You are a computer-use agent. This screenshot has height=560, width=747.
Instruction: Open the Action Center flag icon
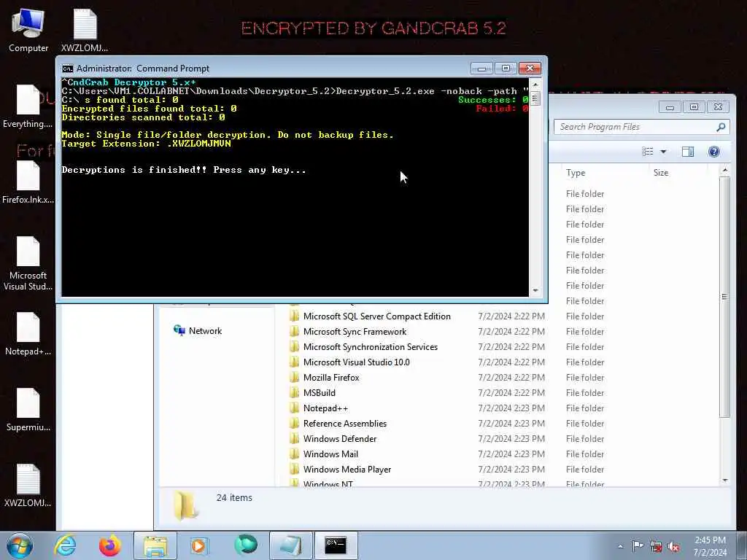[638, 546]
